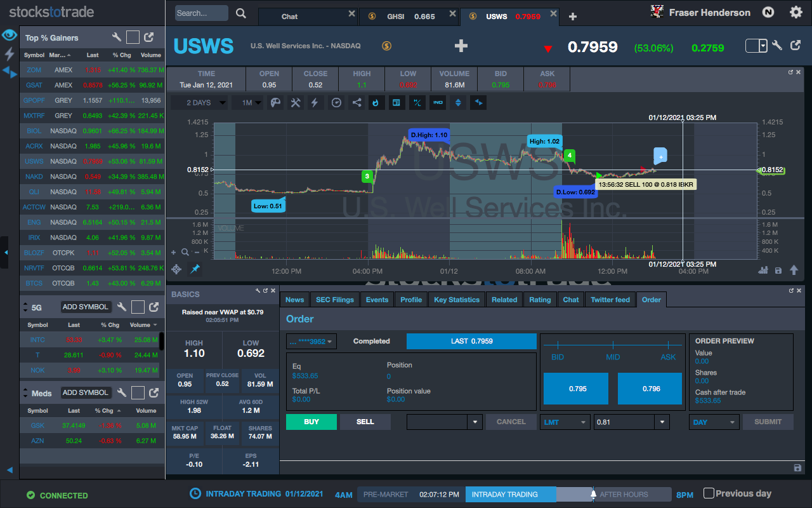The image size is (812, 508).
Task: Open the limit price 0.81 dropdown arrow
Action: coord(663,422)
